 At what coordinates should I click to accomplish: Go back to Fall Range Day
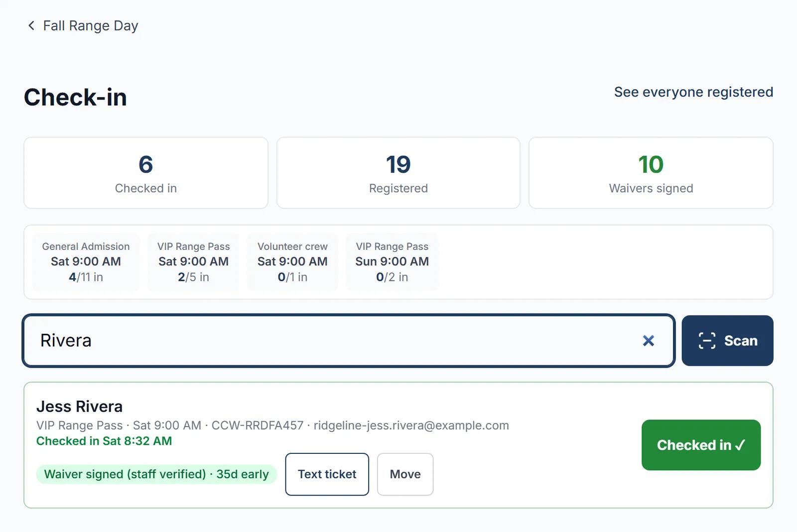tap(83, 25)
